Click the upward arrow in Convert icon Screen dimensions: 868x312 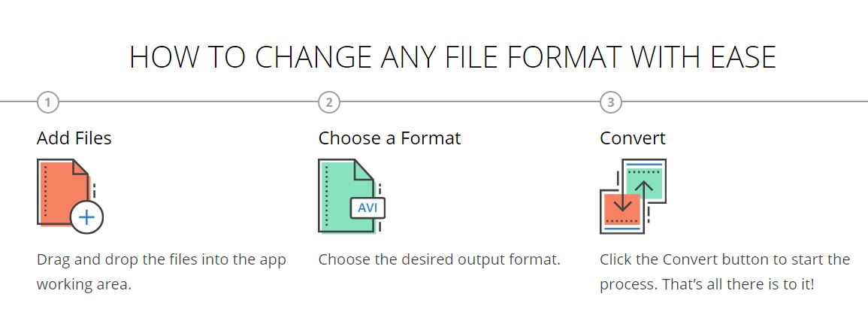click(x=644, y=195)
